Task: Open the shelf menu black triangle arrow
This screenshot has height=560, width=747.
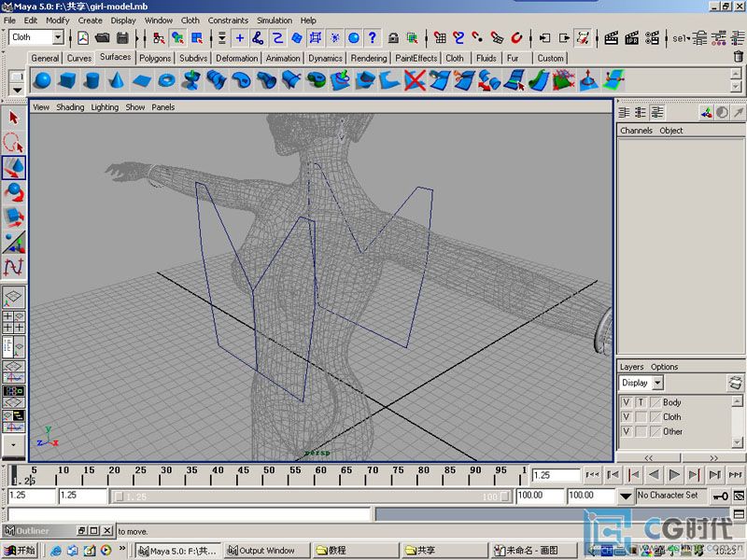Action: click(x=17, y=90)
